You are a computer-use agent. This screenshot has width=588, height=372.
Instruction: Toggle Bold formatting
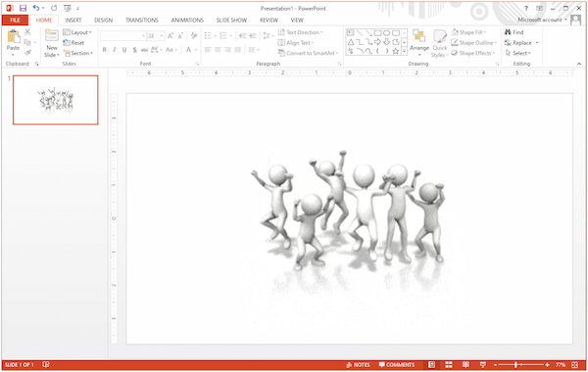click(104, 50)
